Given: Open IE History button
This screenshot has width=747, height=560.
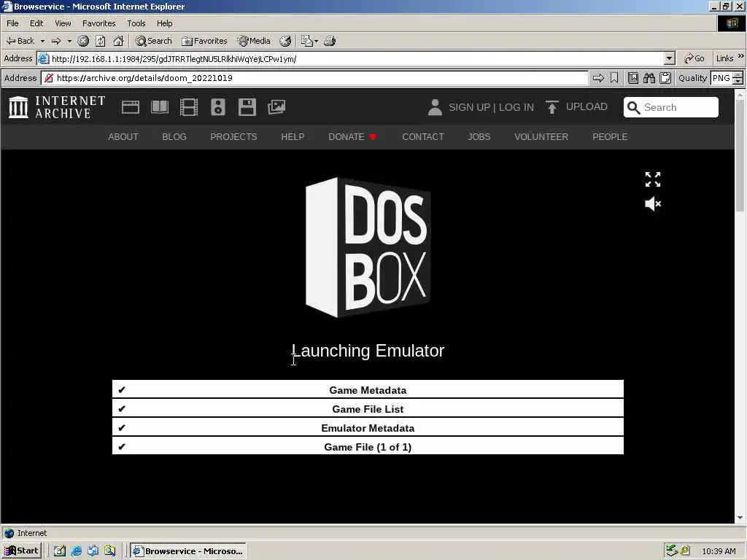Looking at the screenshot, I should [x=285, y=41].
